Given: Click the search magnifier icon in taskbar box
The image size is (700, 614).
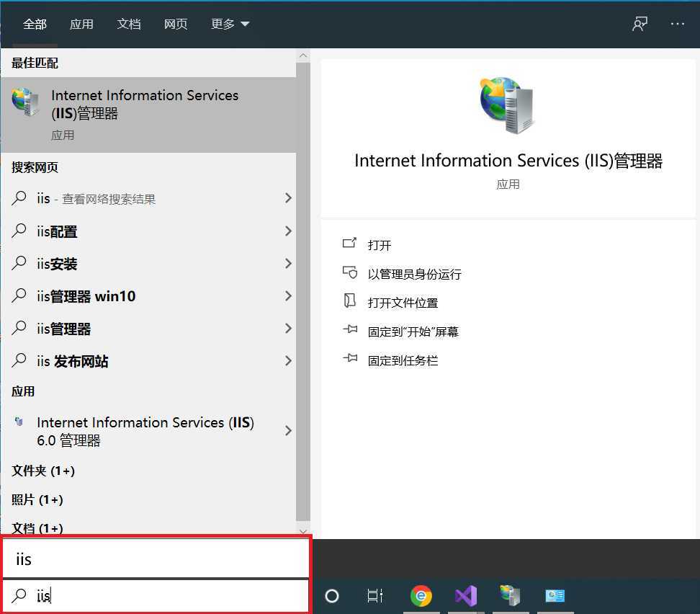Looking at the screenshot, I should coord(19,595).
